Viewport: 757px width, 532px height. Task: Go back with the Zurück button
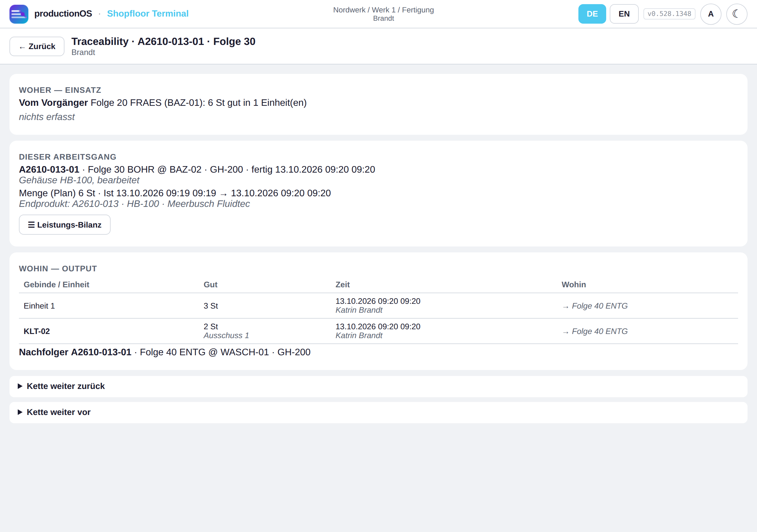37,46
